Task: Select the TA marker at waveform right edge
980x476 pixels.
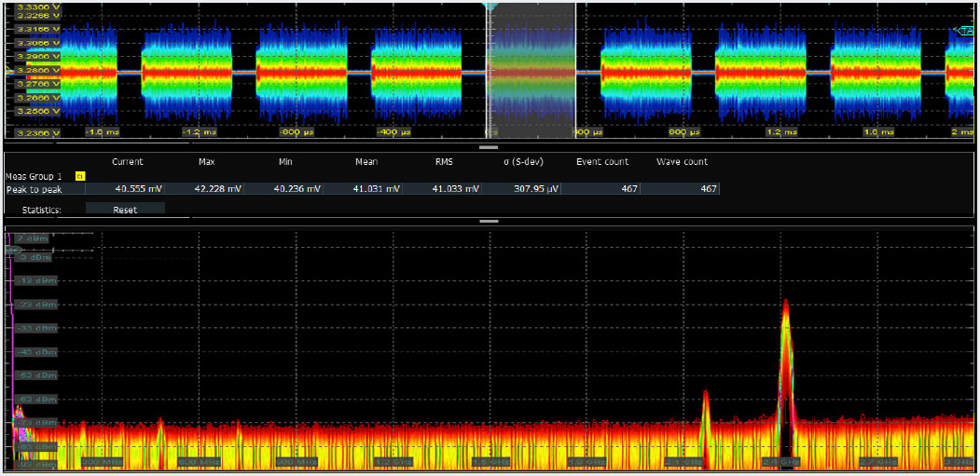Action: click(965, 30)
